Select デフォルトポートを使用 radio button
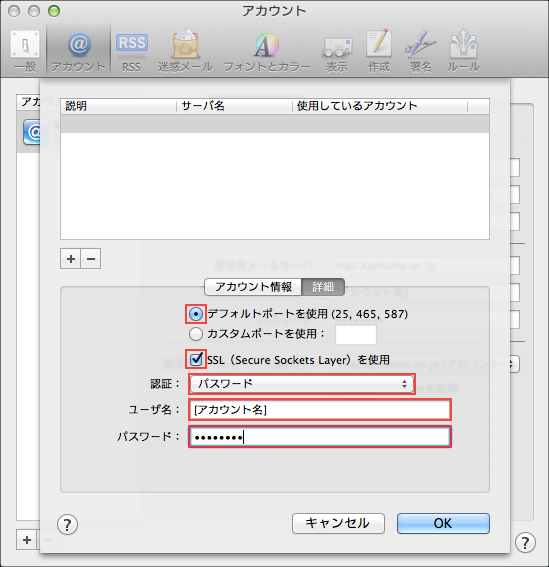549x567 pixels. (x=196, y=314)
